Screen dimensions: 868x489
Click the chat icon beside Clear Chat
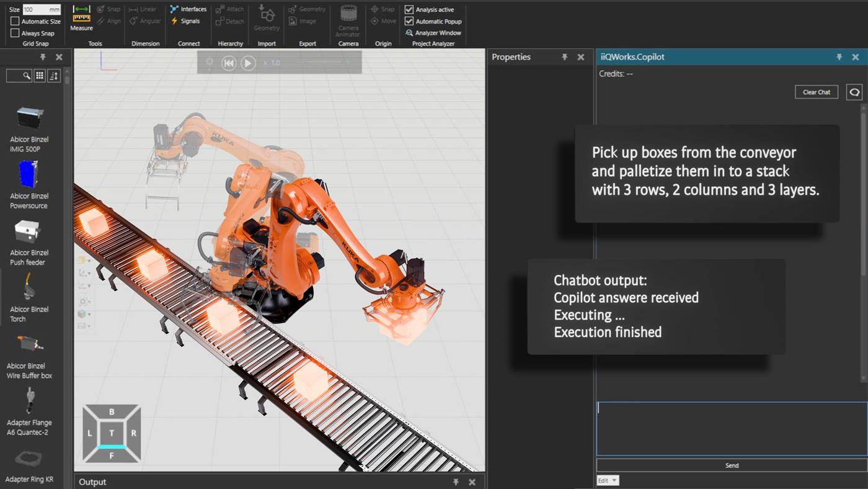tap(854, 91)
